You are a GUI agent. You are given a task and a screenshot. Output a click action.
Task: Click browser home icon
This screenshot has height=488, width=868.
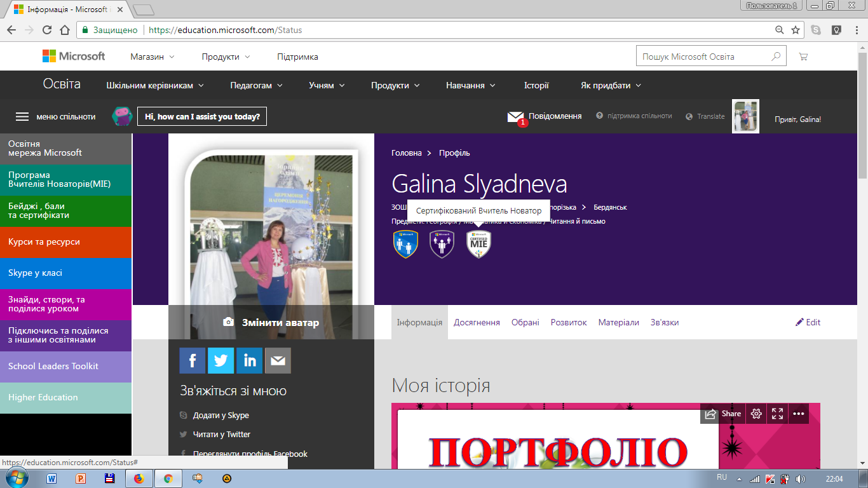coord(64,30)
